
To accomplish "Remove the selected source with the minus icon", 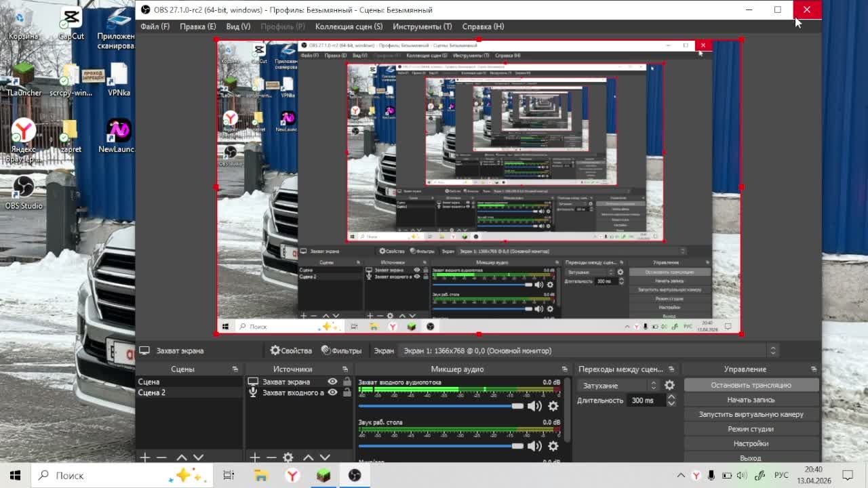I will click(271, 457).
